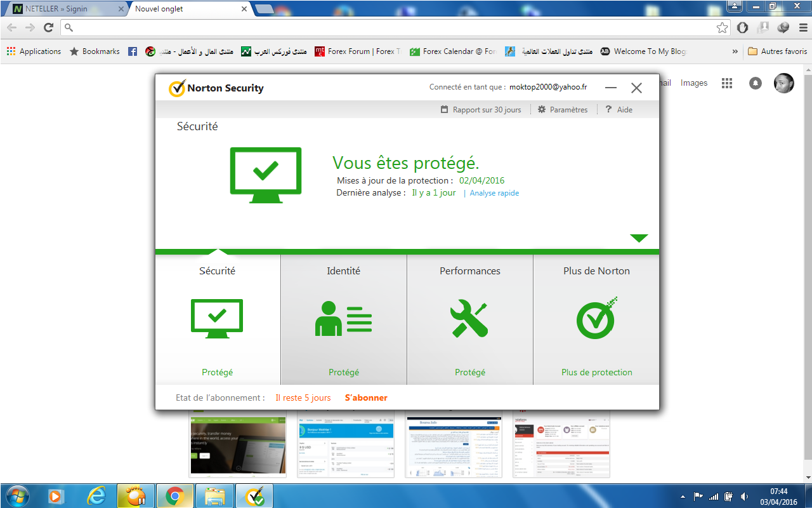Select the Performances tab in Norton

[x=470, y=319]
